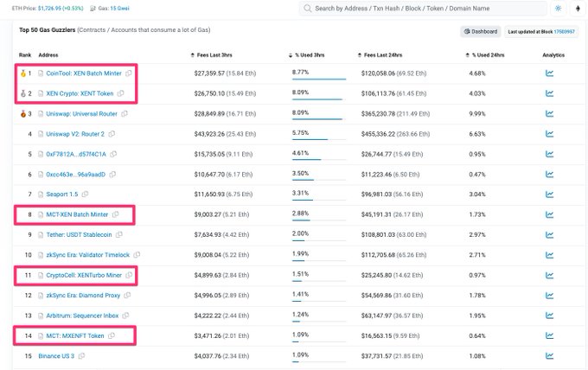Open the 0xcc463e...96a9aadD address link
The height and width of the screenshot is (370, 588).
click(x=75, y=175)
